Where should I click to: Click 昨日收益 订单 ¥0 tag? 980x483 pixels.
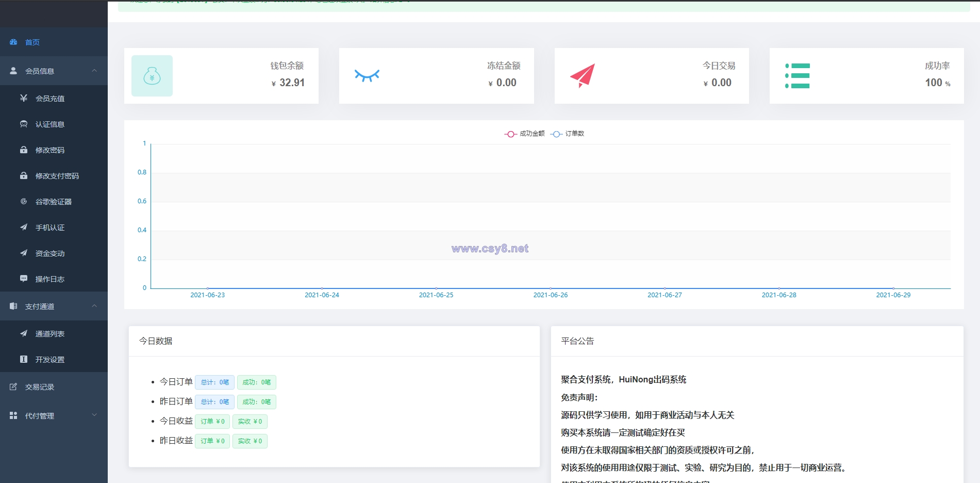(212, 441)
